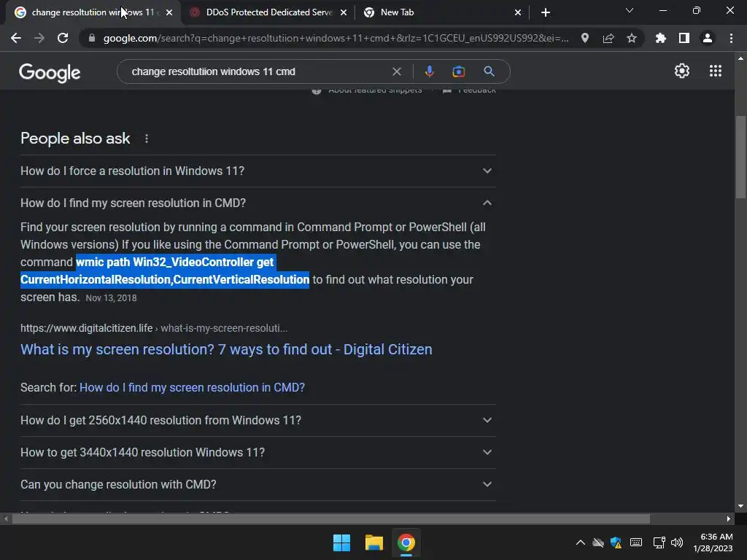
Task: Select the change resolution search tab
Action: pyautogui.click(x=93, y=12)
